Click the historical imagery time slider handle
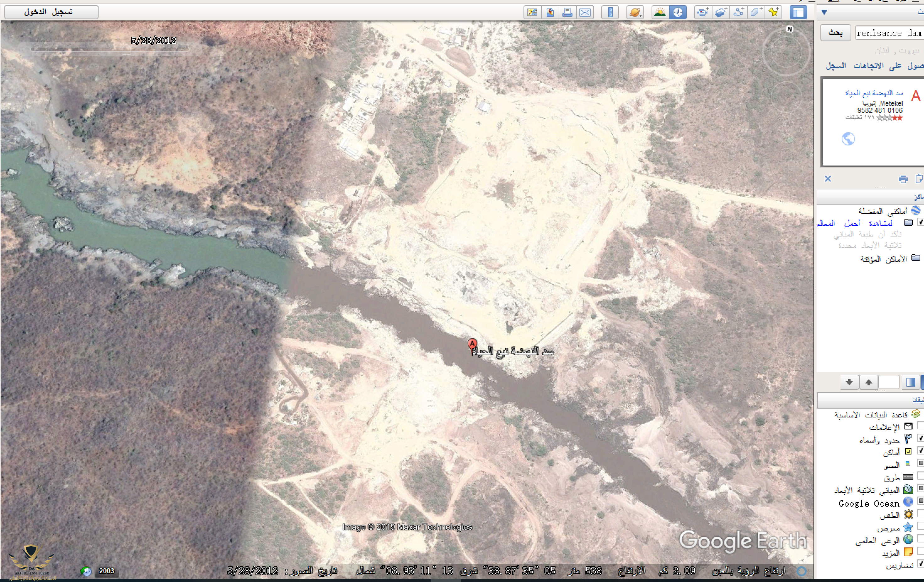Image resolution: width=924 pixels, height=582 pixels. point(126,50)
